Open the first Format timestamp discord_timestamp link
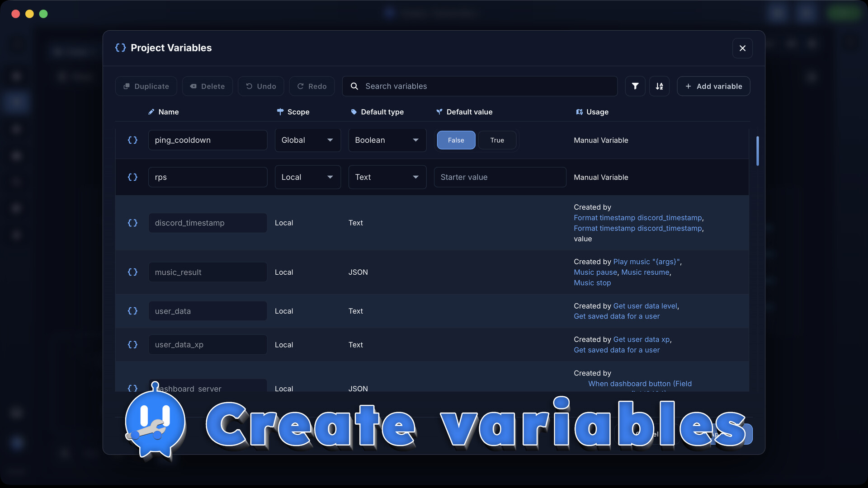Image resolution: width=868 pixels, height=488 pixels. click(x=638, y=218)
